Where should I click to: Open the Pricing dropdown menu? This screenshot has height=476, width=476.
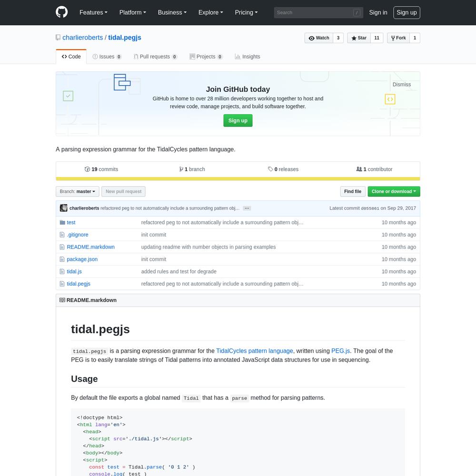246,12
